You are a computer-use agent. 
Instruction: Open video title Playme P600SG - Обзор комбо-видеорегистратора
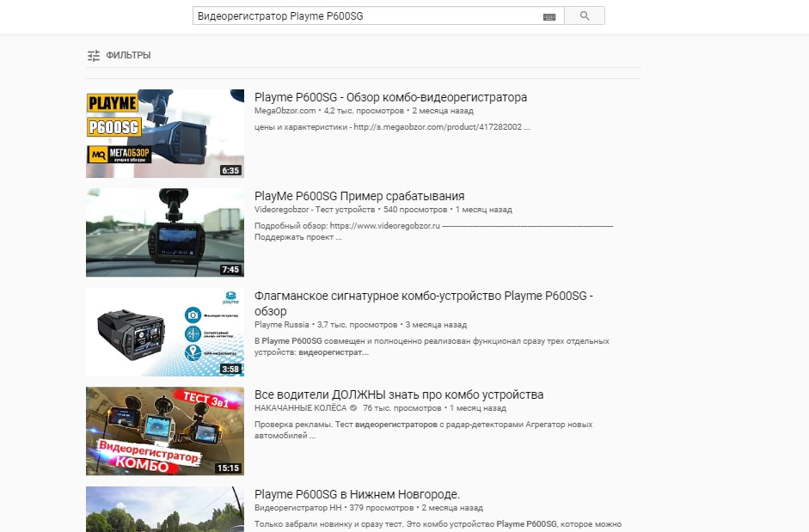(390, 97)
